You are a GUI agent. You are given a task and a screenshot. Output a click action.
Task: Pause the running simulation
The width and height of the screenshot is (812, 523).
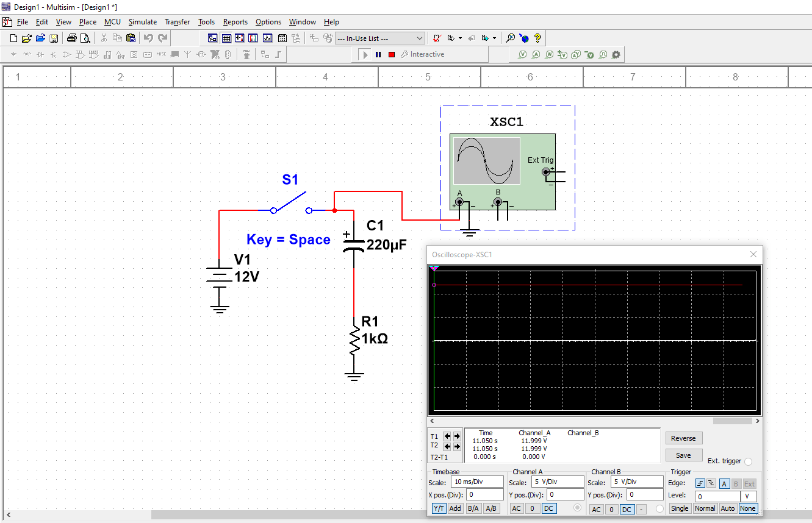(378, 54)
